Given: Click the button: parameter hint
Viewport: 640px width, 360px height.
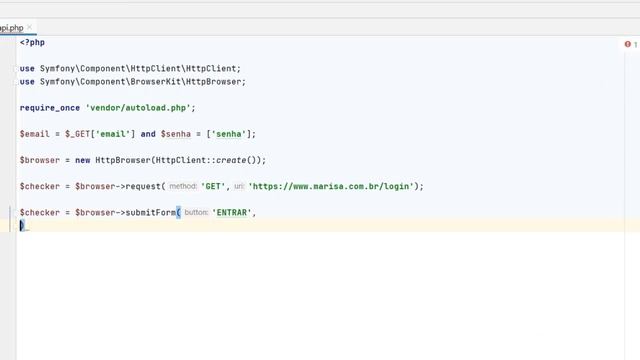Looking at the screenshot, I should tap(196, 212).
